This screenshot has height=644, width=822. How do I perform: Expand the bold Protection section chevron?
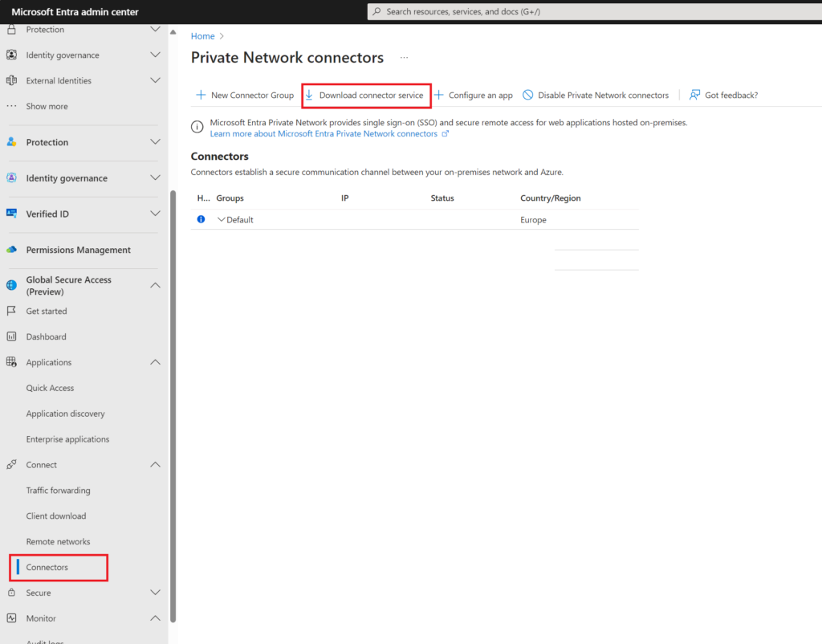[155, 142]
